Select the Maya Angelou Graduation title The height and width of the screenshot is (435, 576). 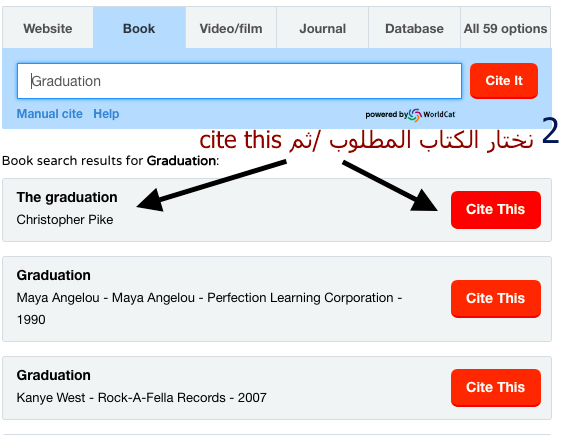(x=54, y=275)
